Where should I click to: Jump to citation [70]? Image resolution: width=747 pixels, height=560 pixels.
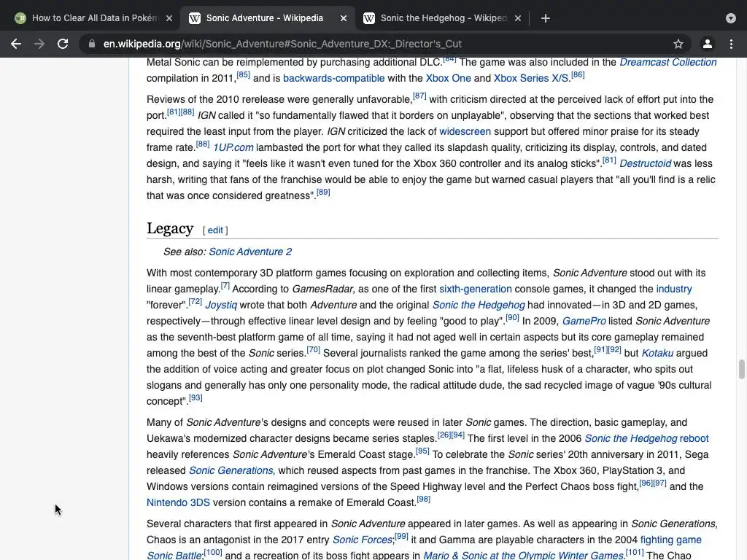(x=314, y=349)
